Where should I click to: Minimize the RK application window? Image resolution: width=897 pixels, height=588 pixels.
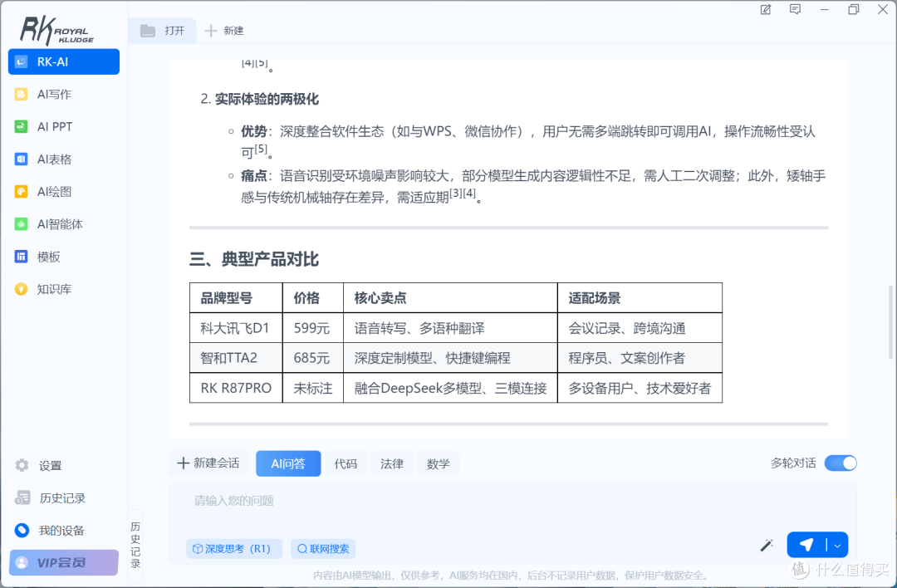coord(825,10)
